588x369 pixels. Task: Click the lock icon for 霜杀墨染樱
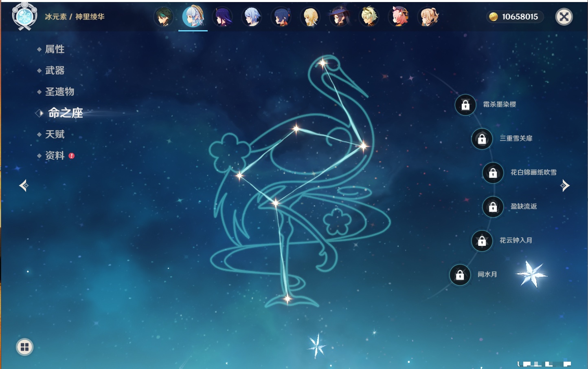click(465, 105)
